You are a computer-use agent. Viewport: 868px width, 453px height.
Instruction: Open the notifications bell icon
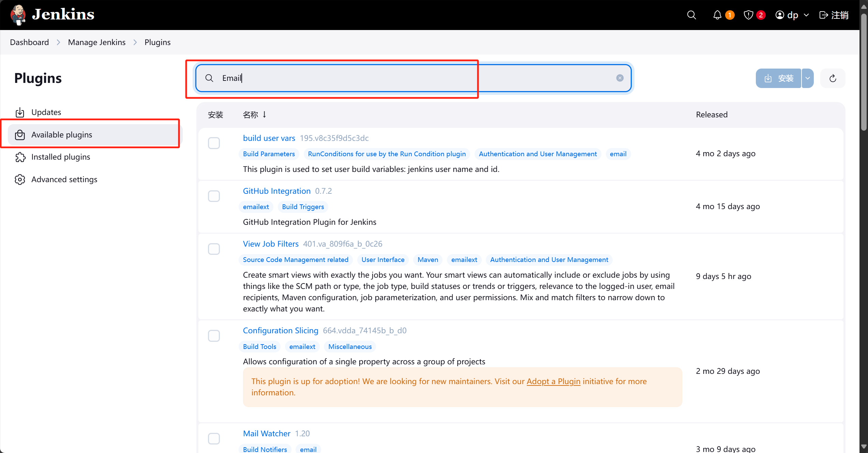(x=717, y=15)
